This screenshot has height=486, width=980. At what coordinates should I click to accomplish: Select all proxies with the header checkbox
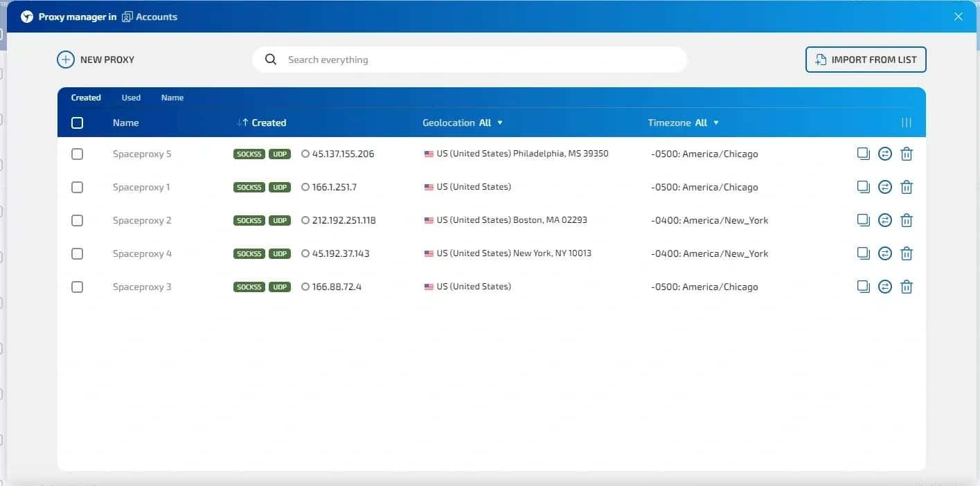pyautogui.click(x=77, y=123)
